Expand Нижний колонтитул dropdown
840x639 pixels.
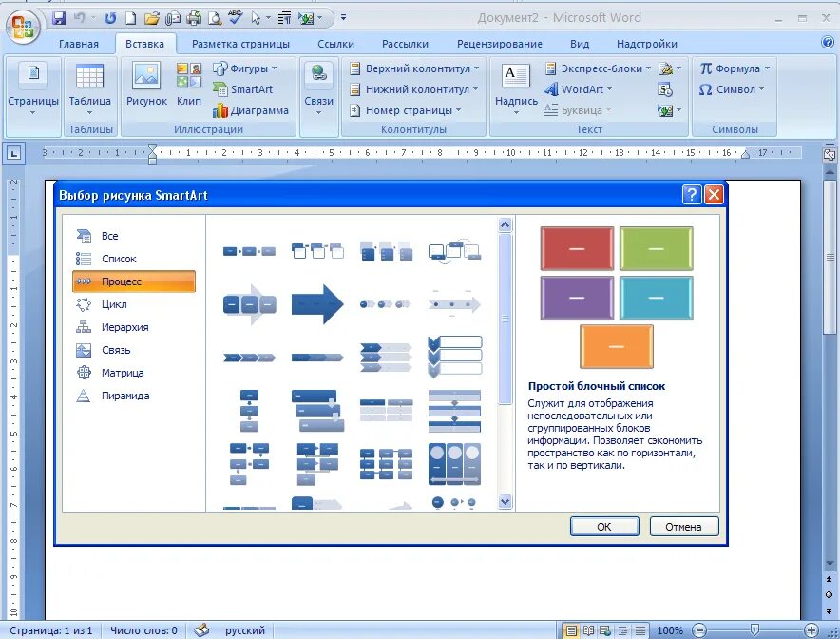475,89
